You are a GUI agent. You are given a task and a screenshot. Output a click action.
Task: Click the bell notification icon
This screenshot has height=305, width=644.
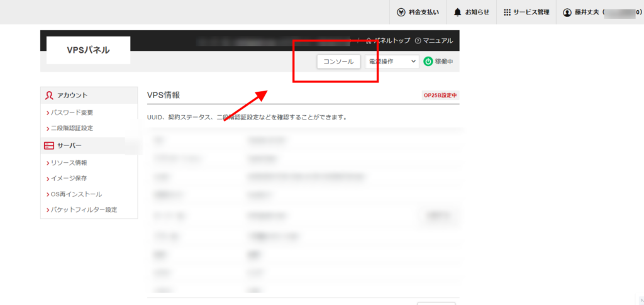(x=458, y=13)
